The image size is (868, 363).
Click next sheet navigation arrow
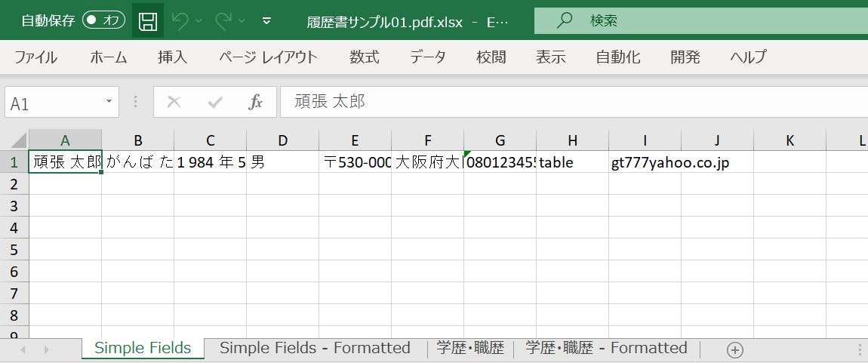tap(47, 349)
